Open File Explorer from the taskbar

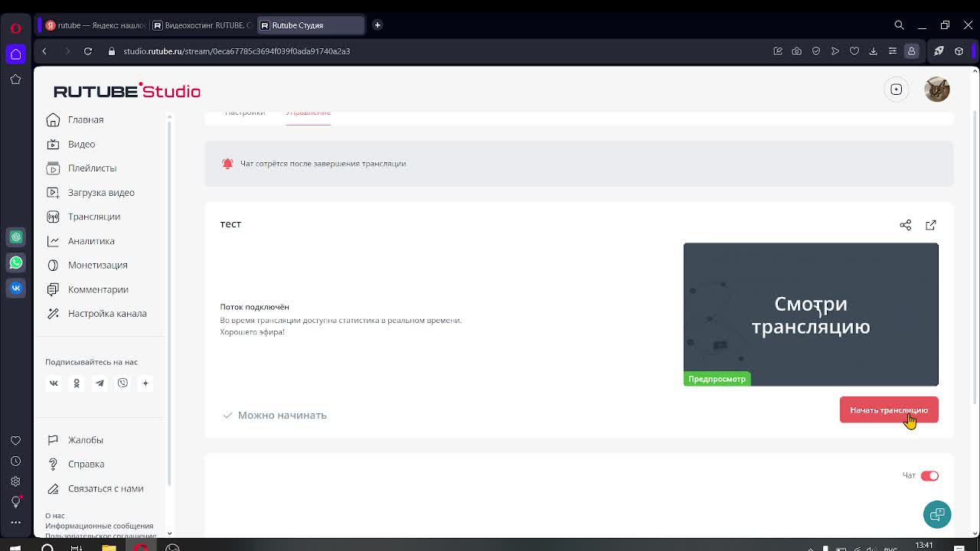tap(109, 548)
